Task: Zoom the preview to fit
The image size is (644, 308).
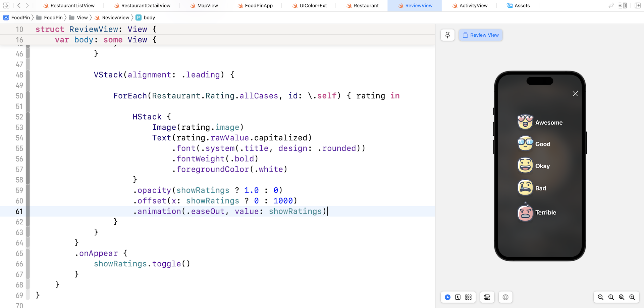Action: [x=622, y=297]
